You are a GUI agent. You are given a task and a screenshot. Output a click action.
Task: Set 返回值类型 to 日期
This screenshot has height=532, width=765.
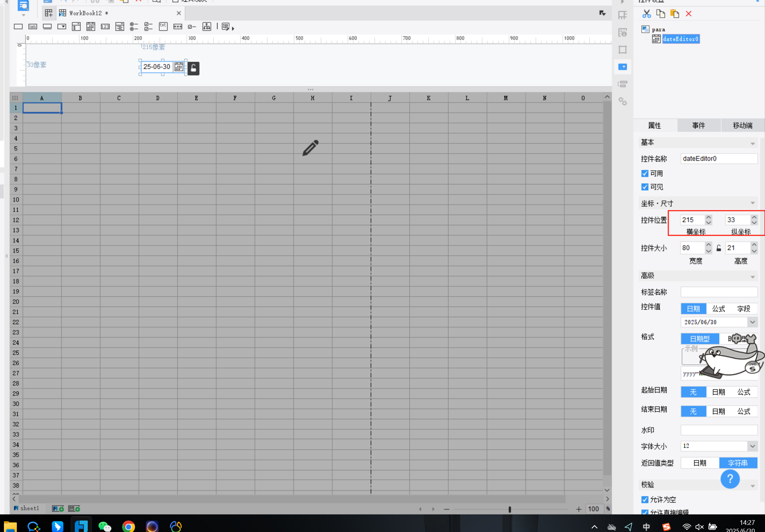tap(700, 463)
